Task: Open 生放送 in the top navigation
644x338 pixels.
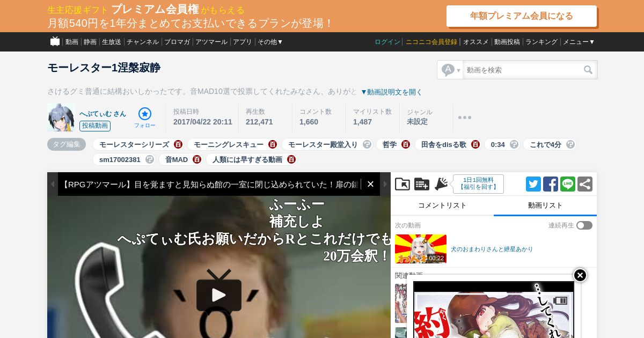Action: point(112,42)
